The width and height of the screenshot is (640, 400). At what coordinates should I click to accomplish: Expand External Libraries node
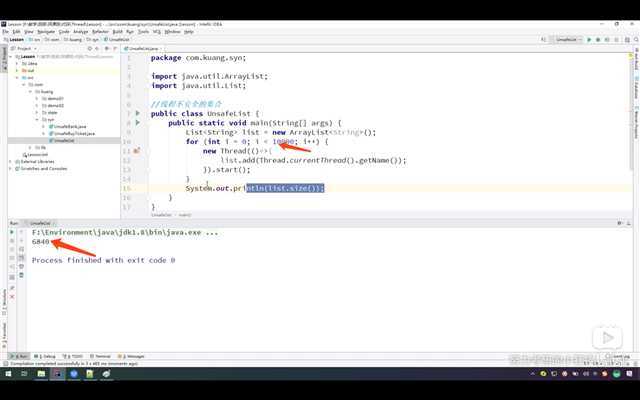tap(10, 162)
